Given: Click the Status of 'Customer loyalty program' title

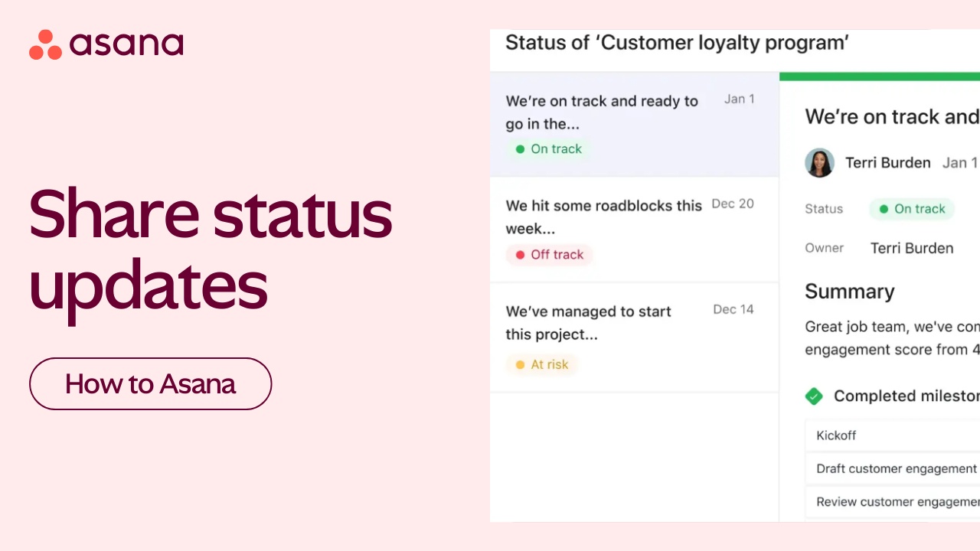Looking at the screenshot, I should [677, 43].
